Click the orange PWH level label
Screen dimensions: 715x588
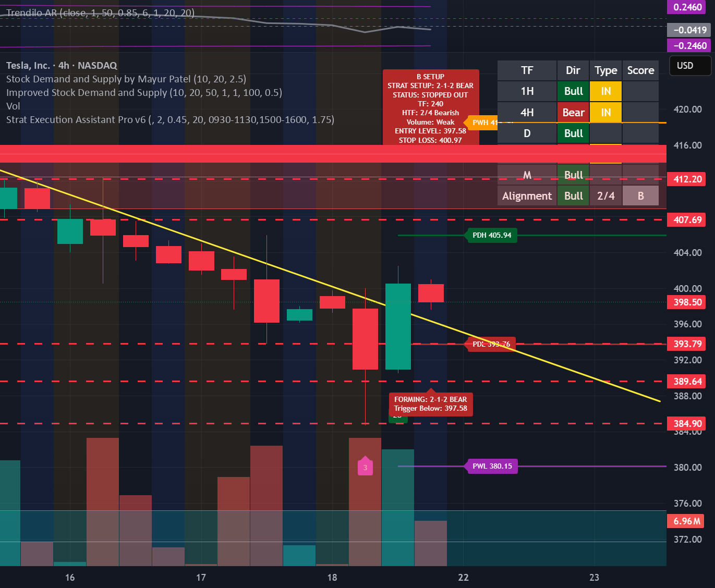tap(481, 123)
